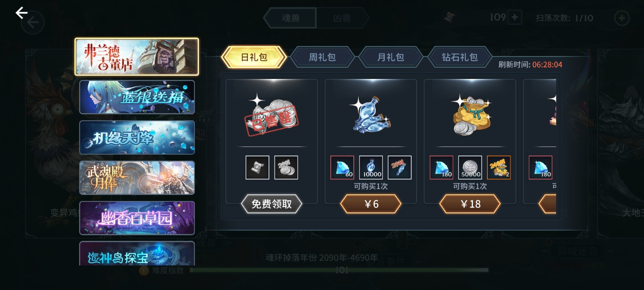Tap the 180 diamond icon in ¥18 pack
This screenshot has height=290, width=644.
tap(442, 168)
